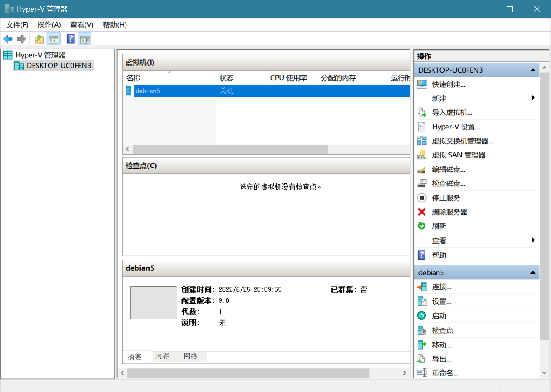Click the green Start (启动) power icon
This screenshot has height=392, width=551.
point(422,315)
